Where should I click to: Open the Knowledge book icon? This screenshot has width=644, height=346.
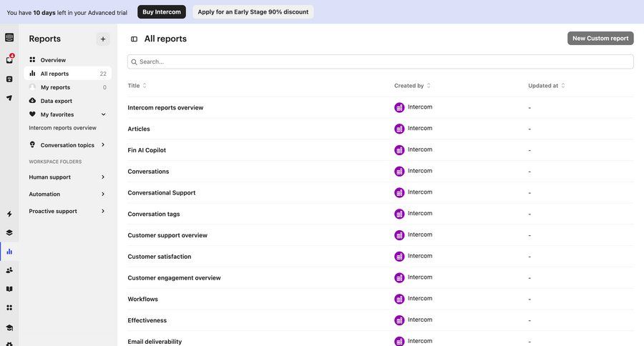(x=9, y=289)
